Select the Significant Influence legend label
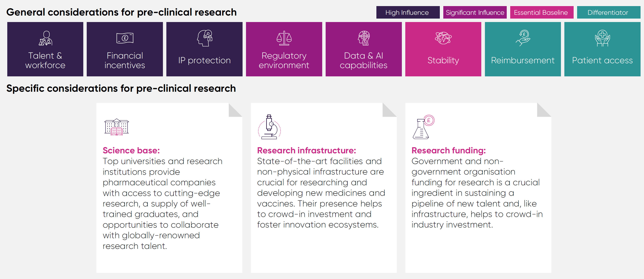This screenshot has height=279, width=644. pyautogui.click(x=475, y=13)
